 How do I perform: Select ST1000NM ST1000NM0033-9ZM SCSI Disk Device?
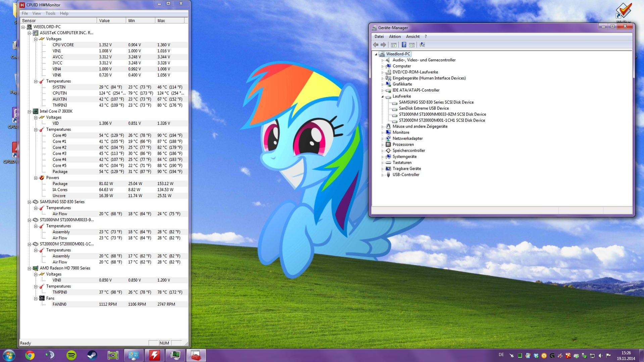pos(442,114)
